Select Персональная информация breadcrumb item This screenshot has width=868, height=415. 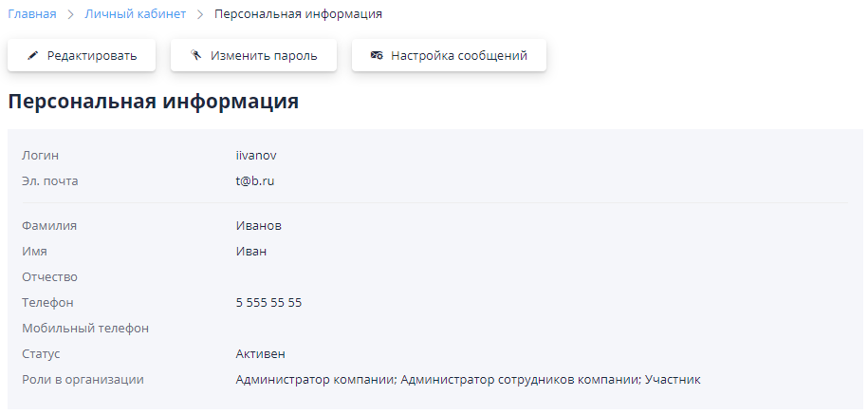point(298,14)
